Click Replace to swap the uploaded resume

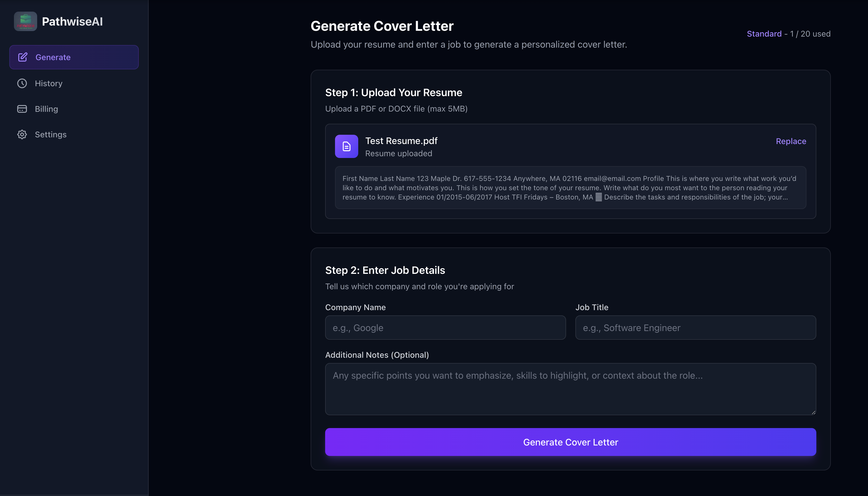click(790, 141)
